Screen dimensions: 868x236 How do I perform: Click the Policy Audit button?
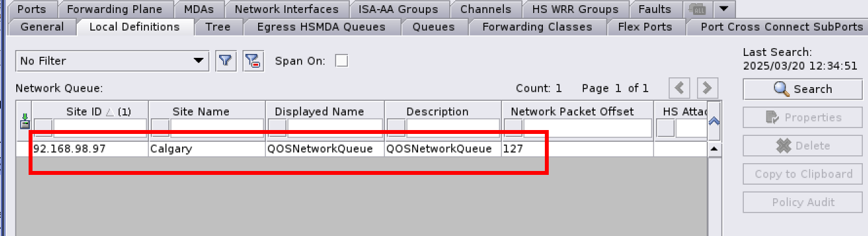(x=803, y=202)
